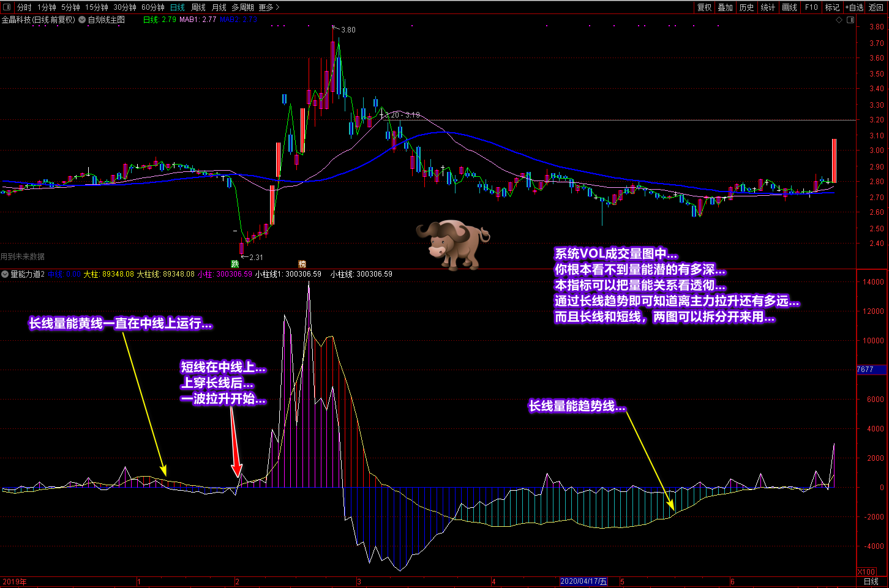
Task: Click the 跌 marker icon below the low
Action: pyautogui.click(x=235, y=264)
